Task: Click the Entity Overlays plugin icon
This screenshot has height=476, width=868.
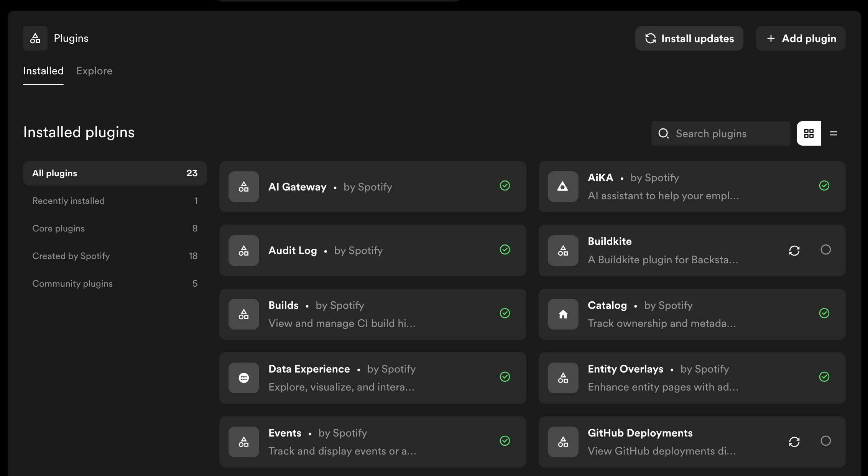Action: coord(563,378)
